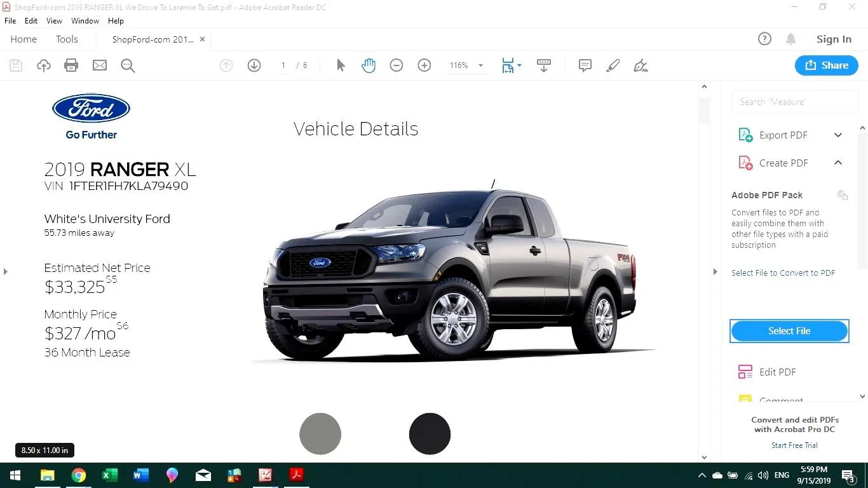The height and width of the screenshot is (488, 868).
Task: Click the fit page width icon
Action: click(x=508, y=65)
